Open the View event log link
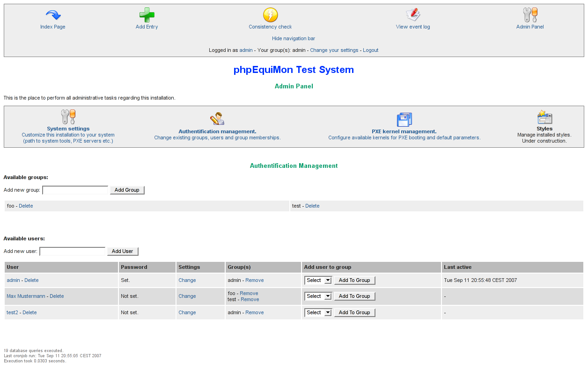 [412, 27]
